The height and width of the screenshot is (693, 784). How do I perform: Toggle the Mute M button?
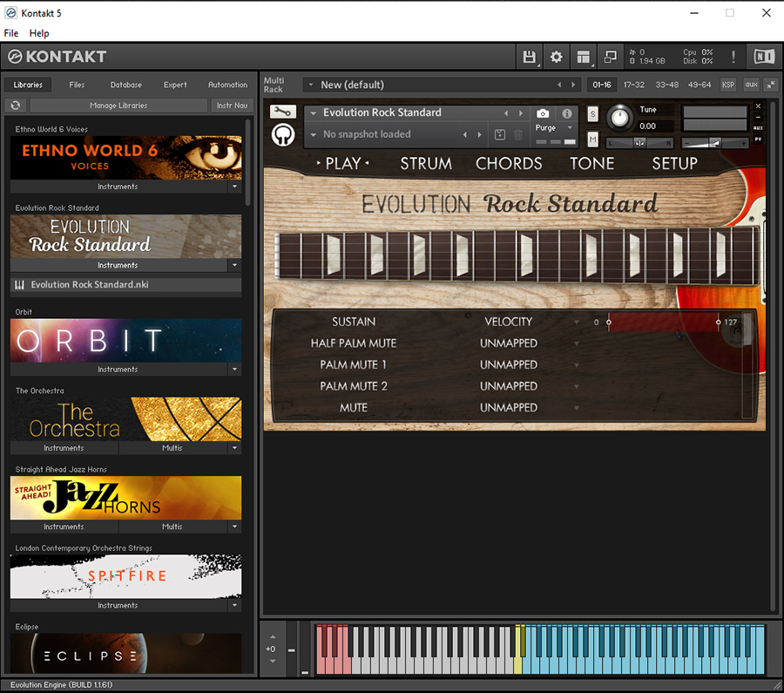click(592, 139)
